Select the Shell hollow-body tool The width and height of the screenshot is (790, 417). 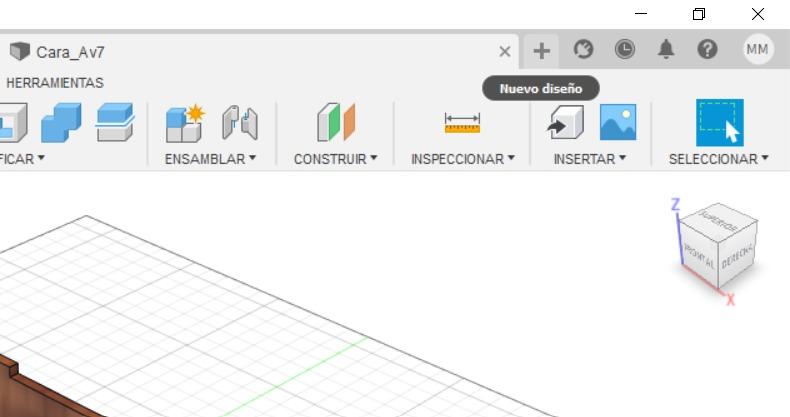pyautogui.click(x=13, y=122)
